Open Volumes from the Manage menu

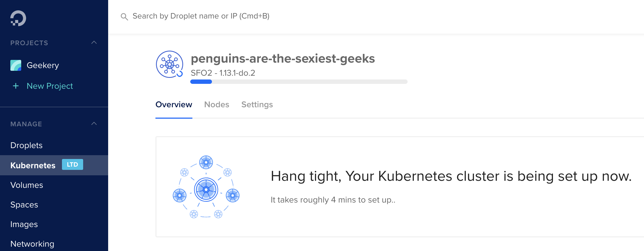tap(27, 185)
